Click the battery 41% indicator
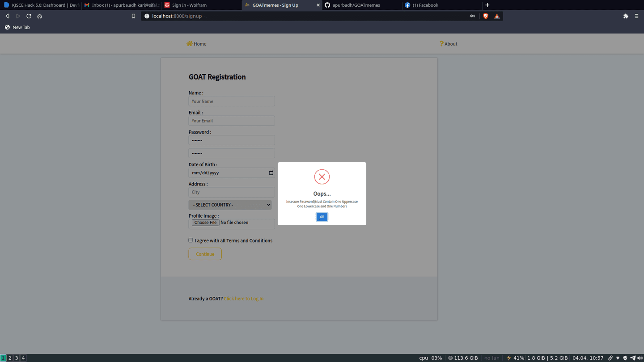 click(x=515, y=358)
